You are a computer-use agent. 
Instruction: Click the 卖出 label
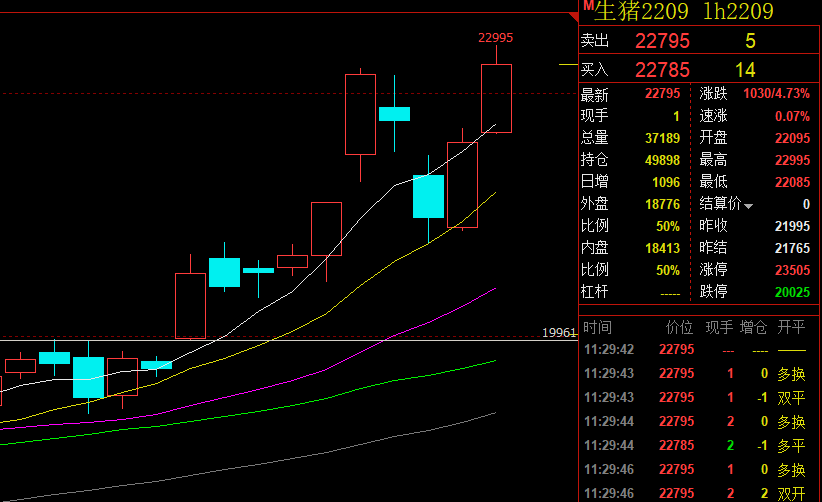coord(595,40)
